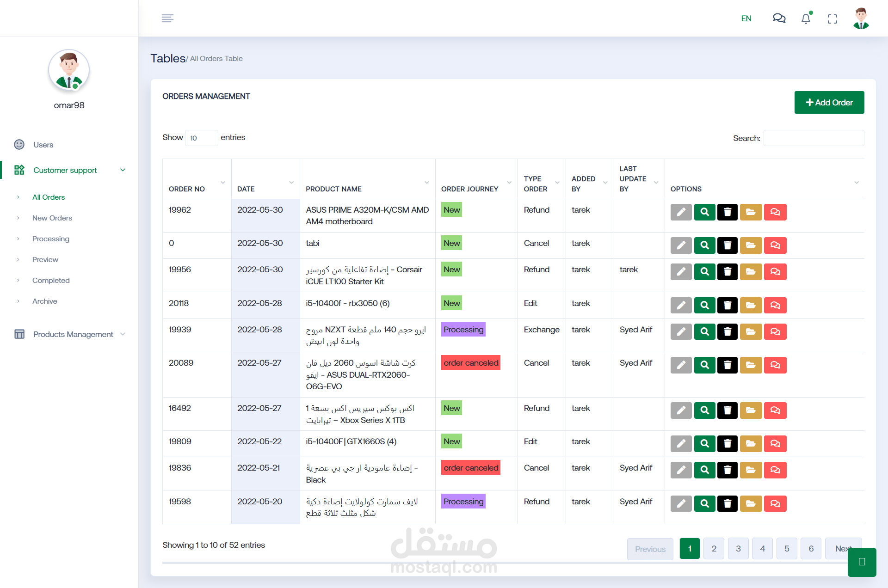
Task: Focus the Search input field
Action: [x=814, y=138]
